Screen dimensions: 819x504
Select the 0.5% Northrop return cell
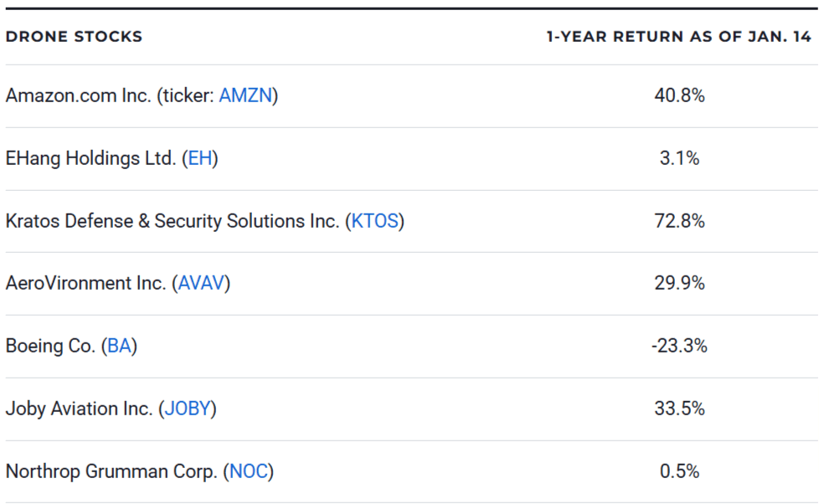[x=679, y=471]
